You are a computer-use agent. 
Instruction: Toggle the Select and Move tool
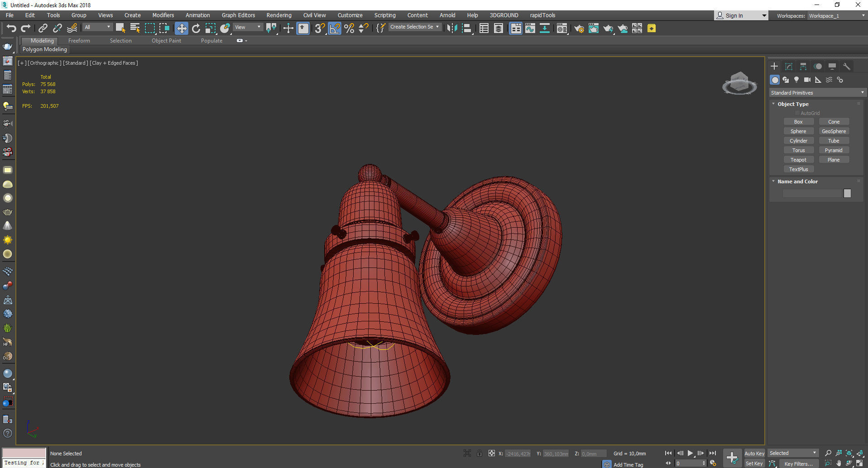click(182, 29)
